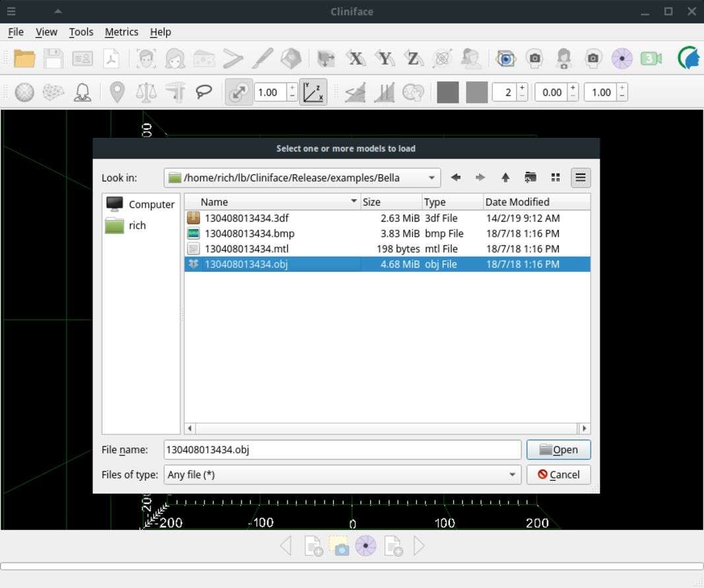
Task: Switch file dialog to icon view
Action: point(556,178)
